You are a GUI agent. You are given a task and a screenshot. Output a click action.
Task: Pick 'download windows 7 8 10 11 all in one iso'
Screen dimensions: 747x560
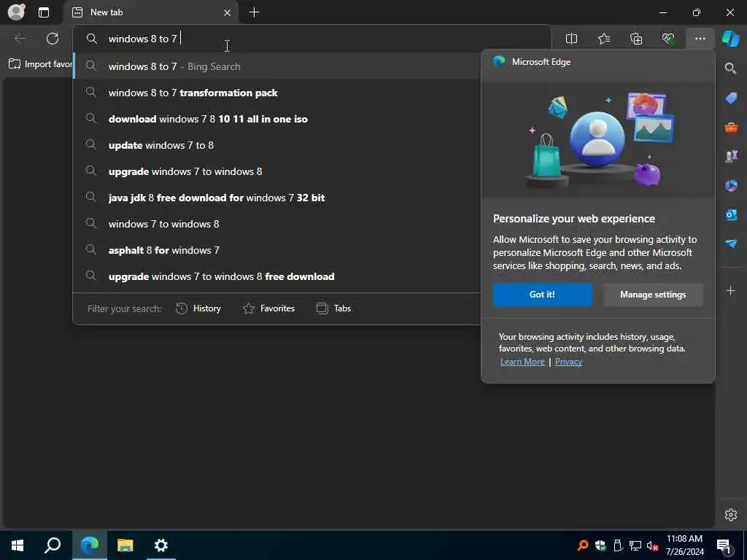[x=276, y=119]
